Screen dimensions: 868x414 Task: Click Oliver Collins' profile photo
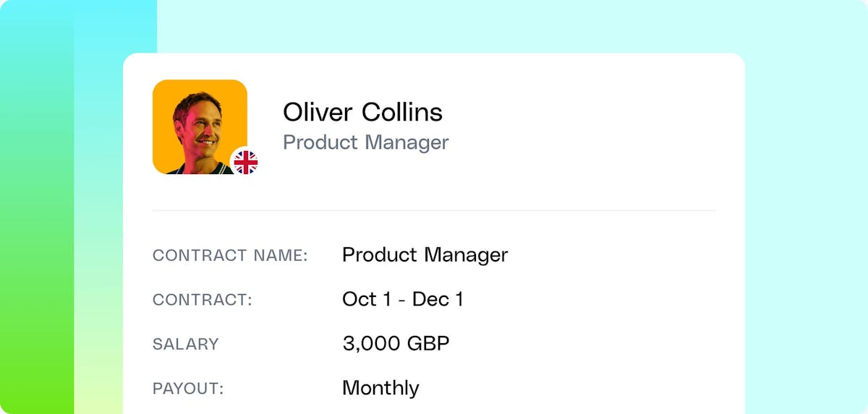tap(198, 126)
